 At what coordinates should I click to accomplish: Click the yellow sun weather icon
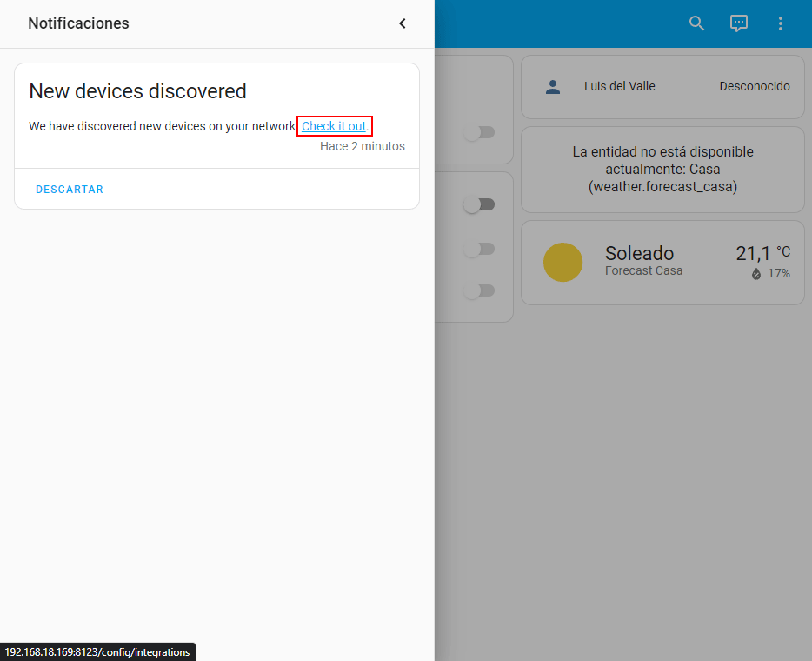[562, 262]
